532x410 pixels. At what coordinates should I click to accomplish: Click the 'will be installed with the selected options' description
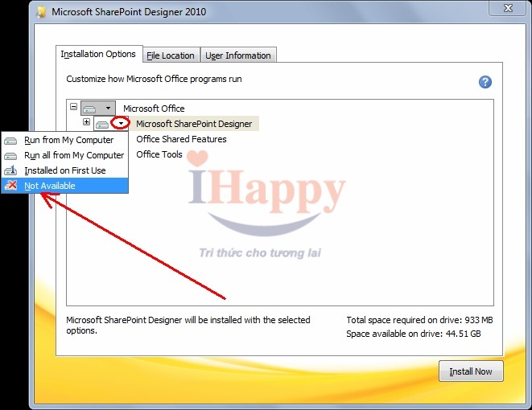pyautogui.click(x=188, y=325)
